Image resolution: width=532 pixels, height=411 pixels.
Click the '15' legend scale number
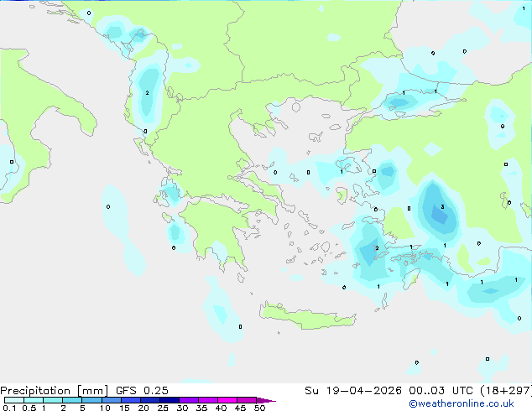[x=124, y=408]
